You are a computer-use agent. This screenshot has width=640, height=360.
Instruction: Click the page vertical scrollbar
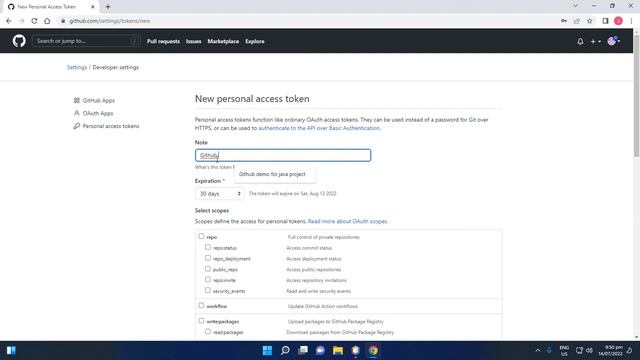pyautogui.click(x=636, y=95)
